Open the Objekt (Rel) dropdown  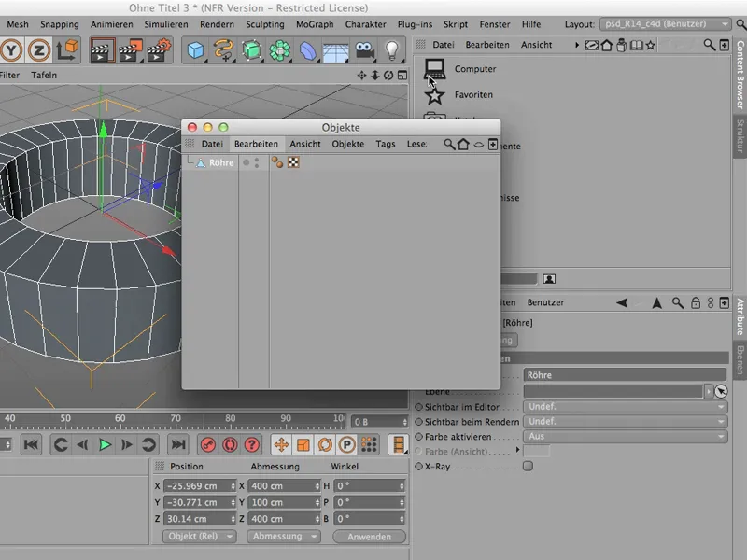(198, 537)
